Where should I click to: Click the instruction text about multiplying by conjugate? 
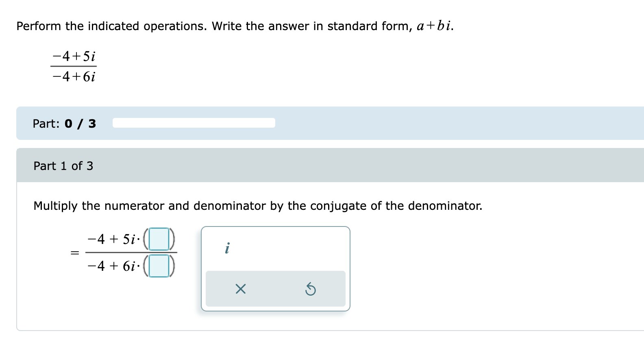(257, 206)
